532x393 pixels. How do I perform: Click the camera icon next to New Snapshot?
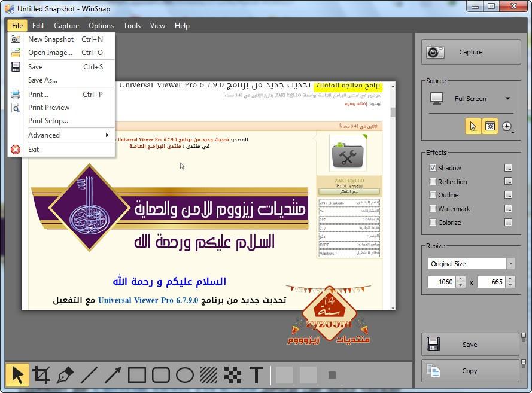point(16,39)
